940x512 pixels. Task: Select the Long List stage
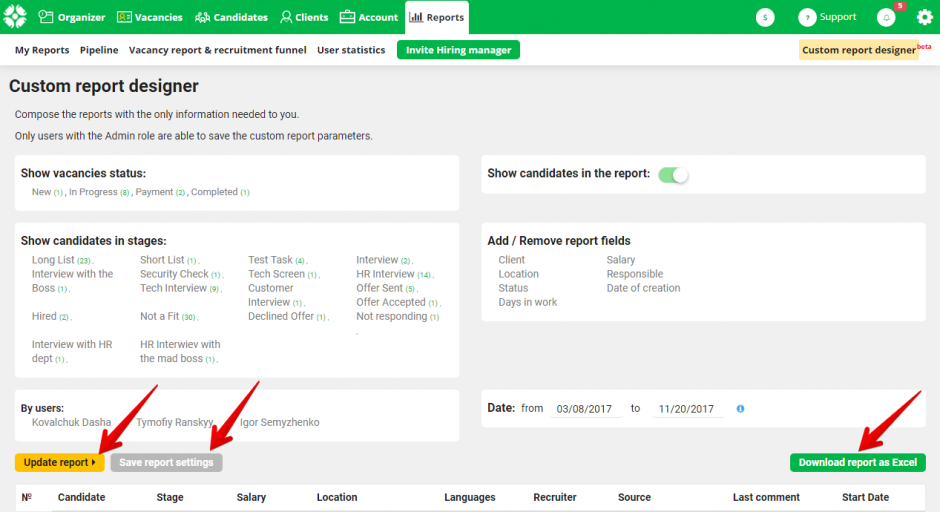(53, 260)
